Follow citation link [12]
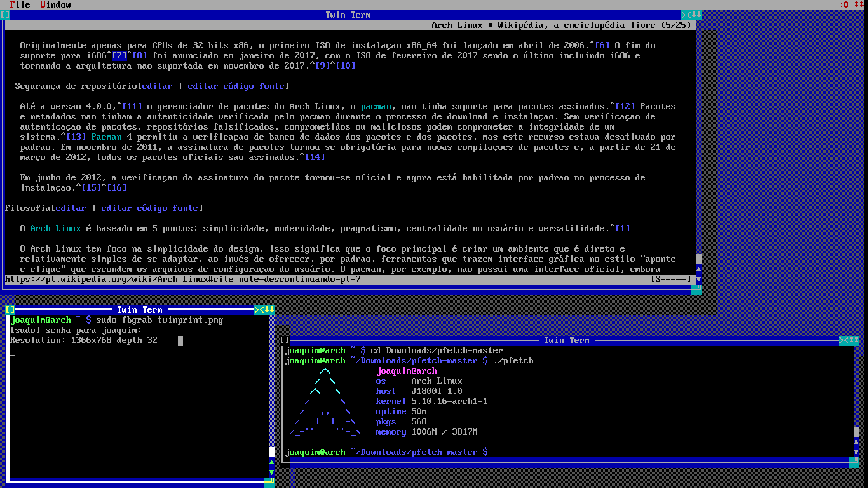This screenshot has width=868, height=488. 625,106
